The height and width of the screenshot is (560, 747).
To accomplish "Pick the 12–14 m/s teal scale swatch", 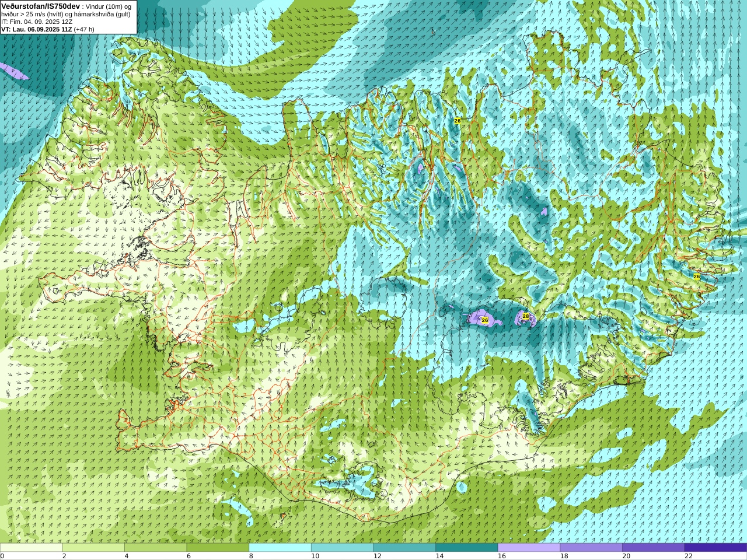I will (x=404, y=548).
